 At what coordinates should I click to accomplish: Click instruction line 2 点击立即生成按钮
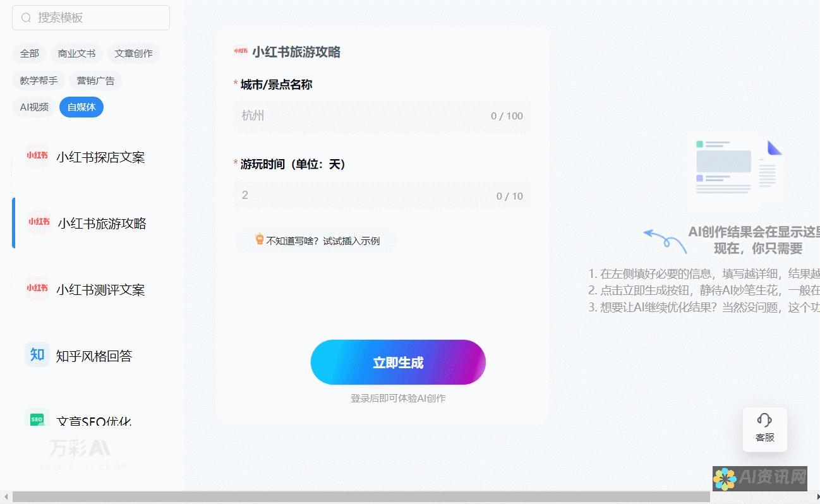tap(704, 291)
